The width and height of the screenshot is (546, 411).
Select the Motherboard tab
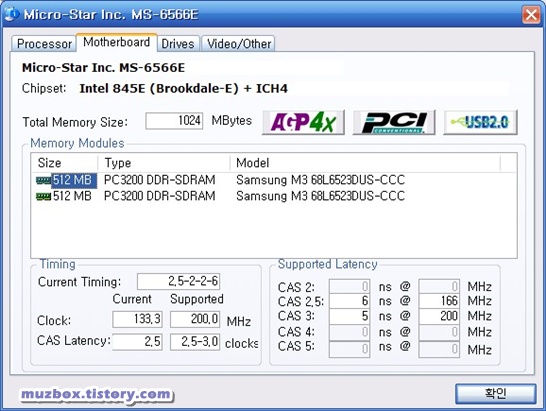(116, 42)
